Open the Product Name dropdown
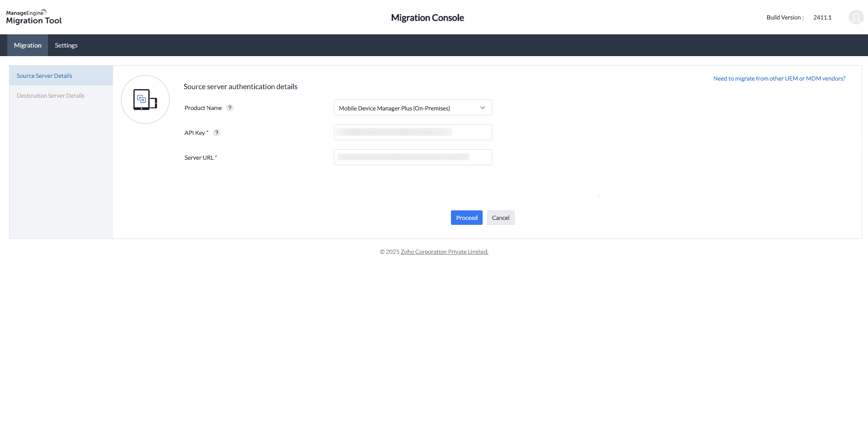This screenshot has width=868, height=428. click(x=413, y=108)
